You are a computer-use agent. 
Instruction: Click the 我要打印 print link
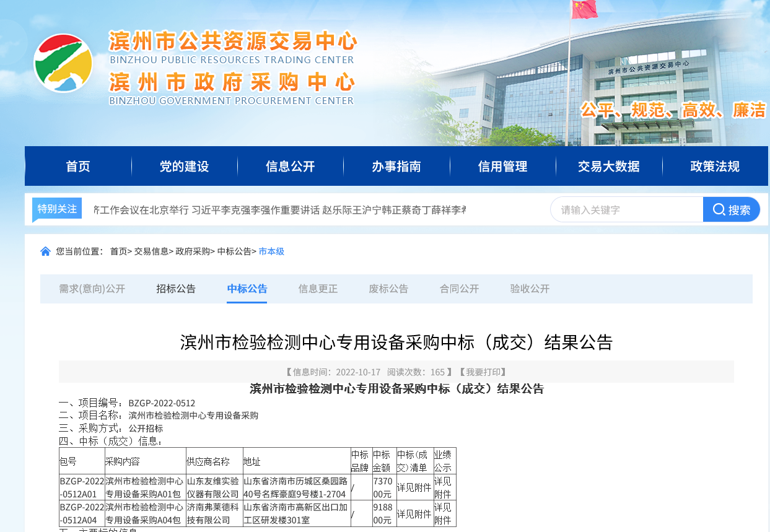(483, 372)
